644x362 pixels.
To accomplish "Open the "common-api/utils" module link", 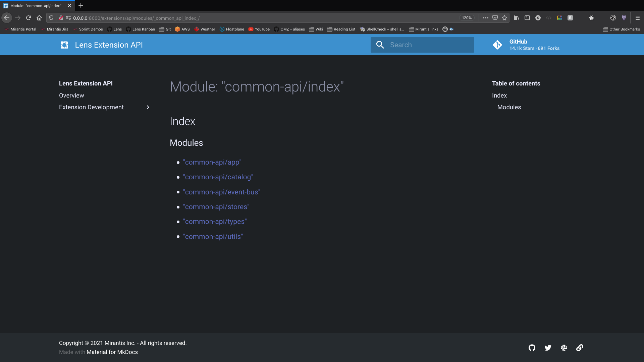I will [x=213, y=237].
